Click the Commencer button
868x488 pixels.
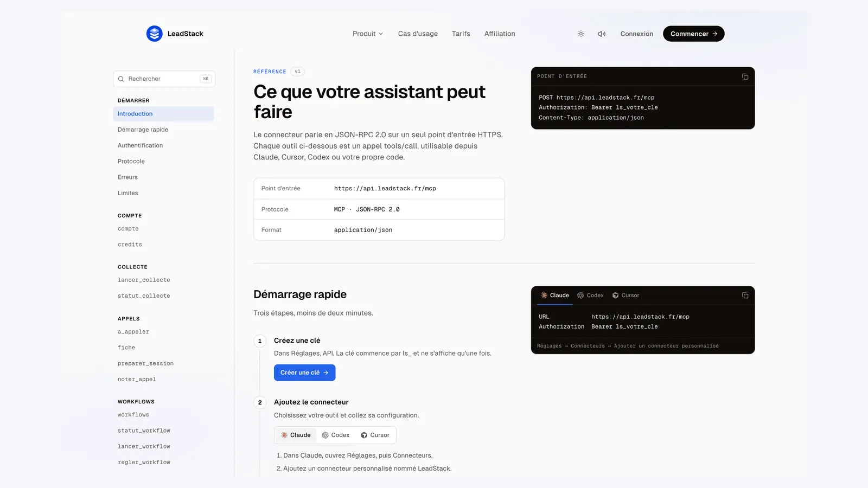(x=694, y=34)
